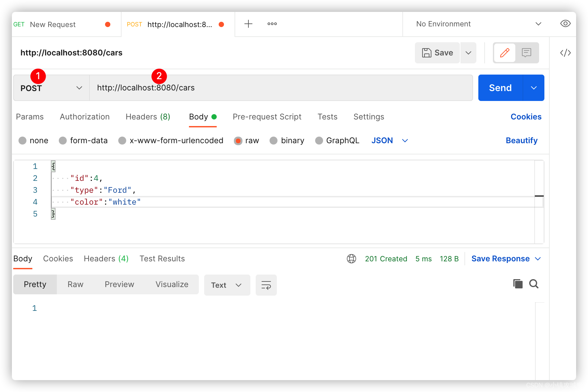Open the request Body tab
The height and width of the screenshot is (392, 588).
pyautogui.click(x=202, y=117)
